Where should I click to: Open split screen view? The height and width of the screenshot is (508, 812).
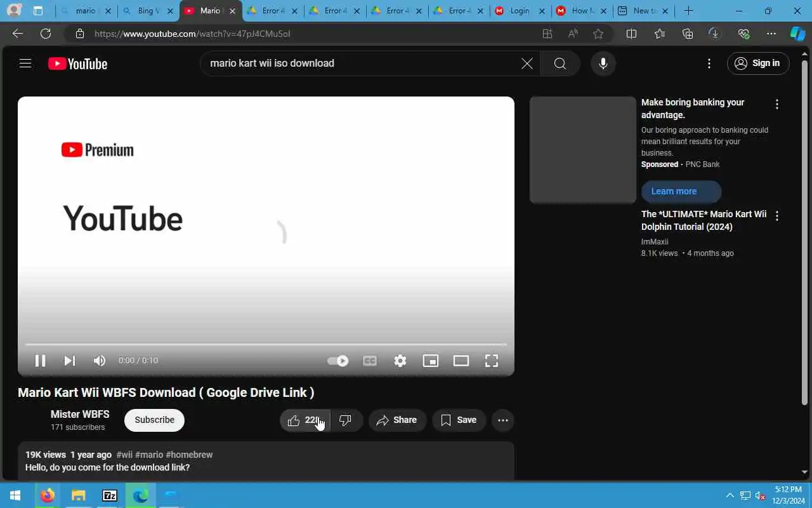click(631, 34)
